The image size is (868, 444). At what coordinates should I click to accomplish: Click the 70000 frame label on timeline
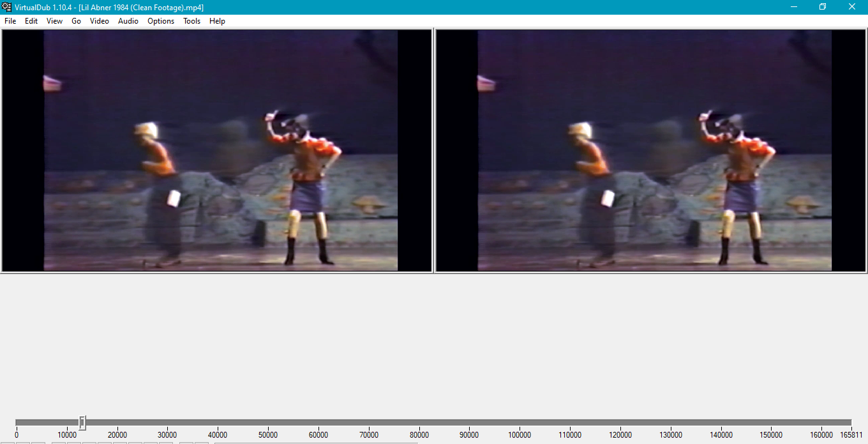point(369,435)
